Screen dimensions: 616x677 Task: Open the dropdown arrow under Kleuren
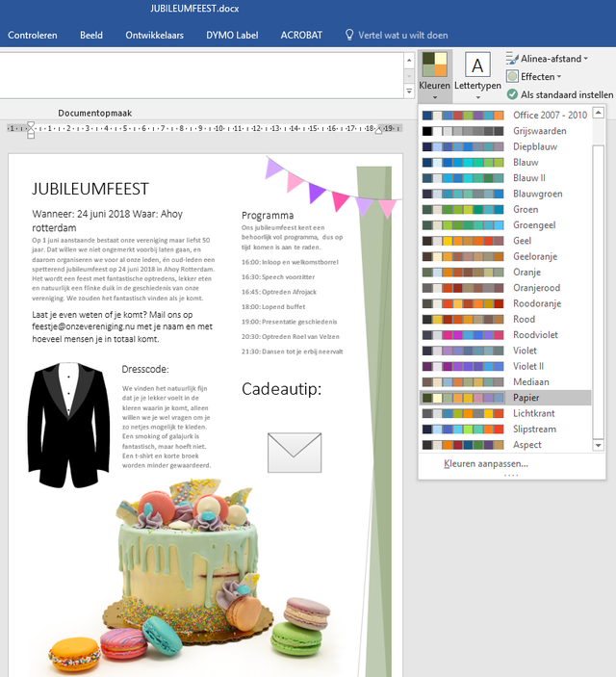click(435, 97)
